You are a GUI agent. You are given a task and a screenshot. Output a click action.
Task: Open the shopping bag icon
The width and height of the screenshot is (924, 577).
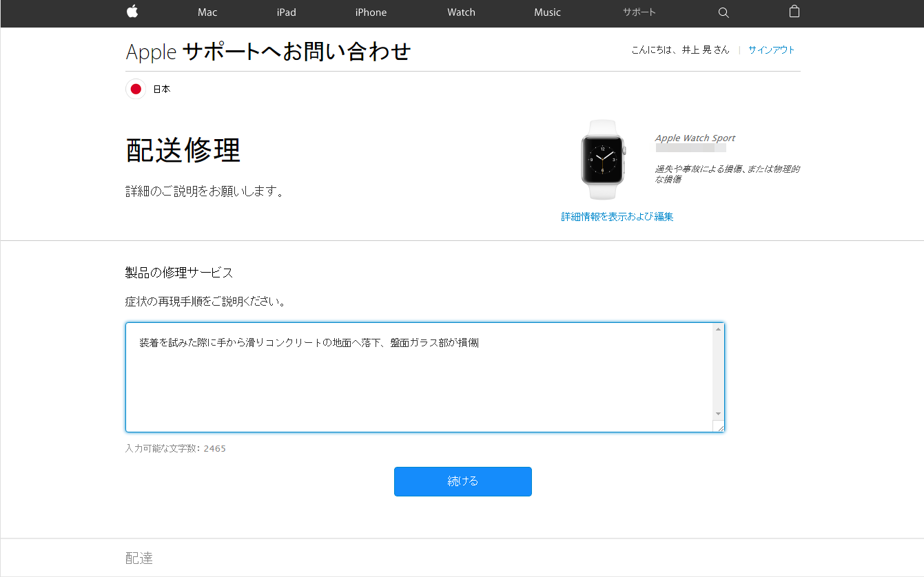pos(794,12)
